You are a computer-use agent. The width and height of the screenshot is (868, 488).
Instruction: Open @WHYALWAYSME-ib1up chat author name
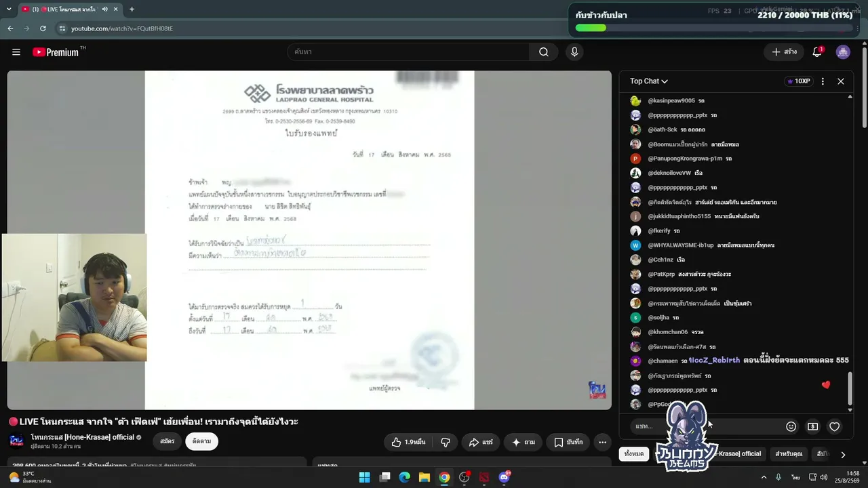pos(681,245)
